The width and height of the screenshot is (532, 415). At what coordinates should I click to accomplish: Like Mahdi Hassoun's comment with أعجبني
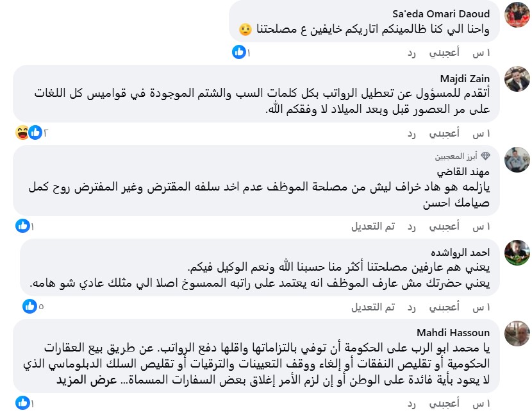tap(444, 403)
